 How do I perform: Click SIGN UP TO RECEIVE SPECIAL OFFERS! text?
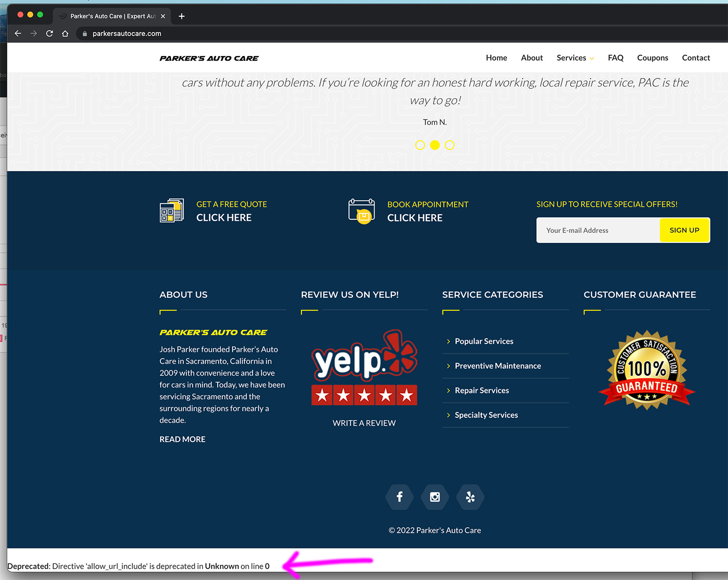pyautogui.click(x=607, y=204)
